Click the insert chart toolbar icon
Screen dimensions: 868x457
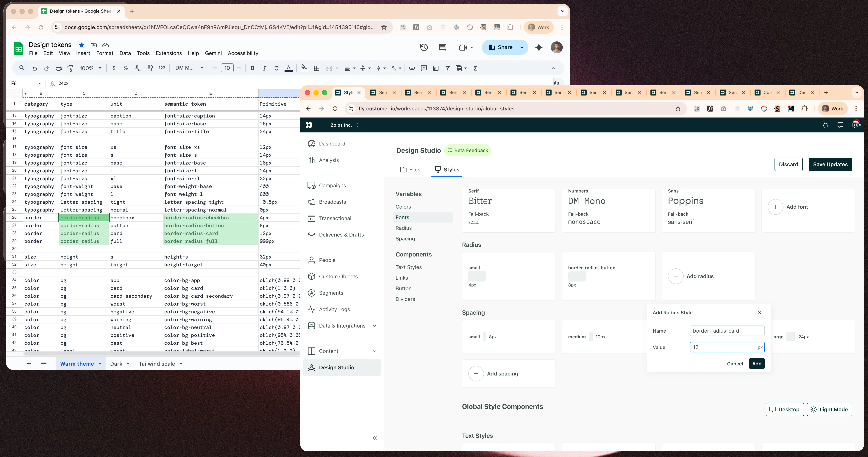[436, 68]
